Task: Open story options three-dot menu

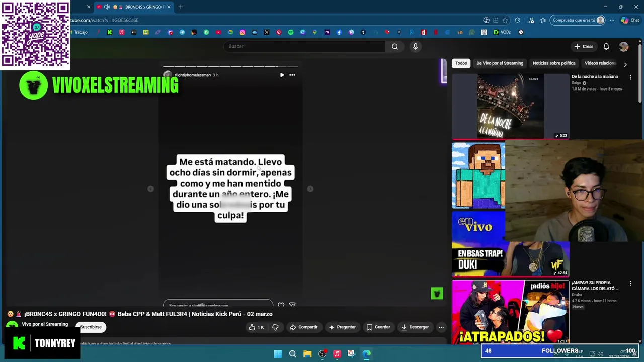Action: (x=292, y=75)
